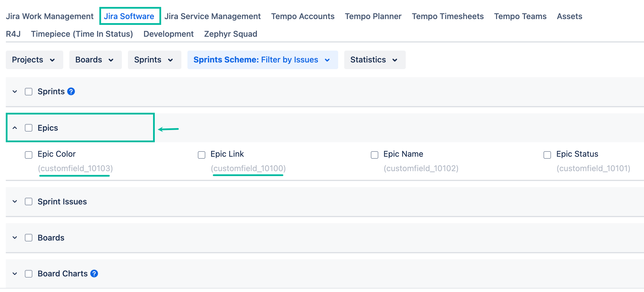Tick the Sprint Issues checkbox

[x=29, y=202]
